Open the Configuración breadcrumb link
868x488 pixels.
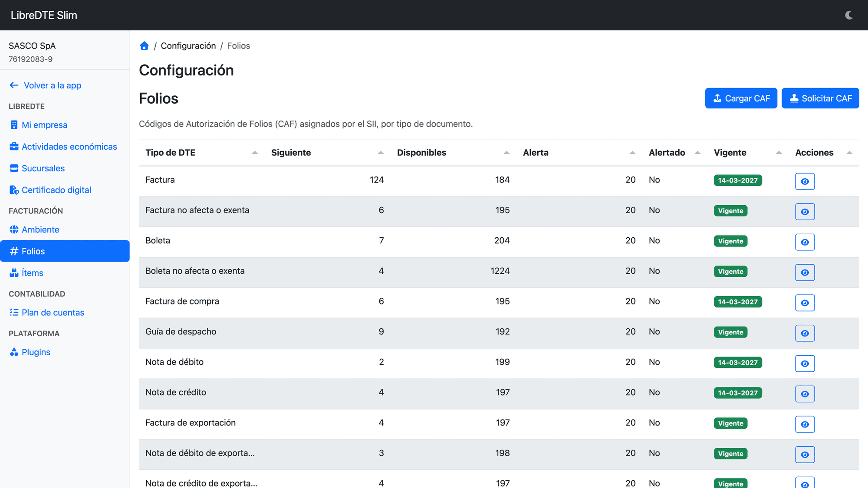[188, 46]
